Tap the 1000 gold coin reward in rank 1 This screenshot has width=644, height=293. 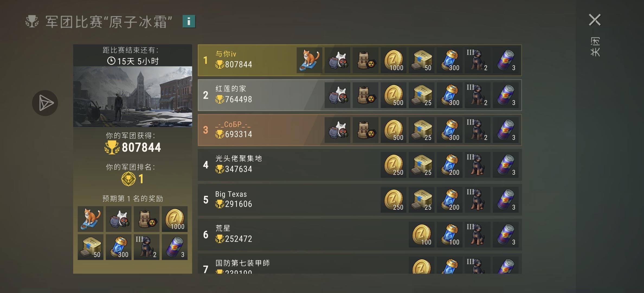pos(394,60)
